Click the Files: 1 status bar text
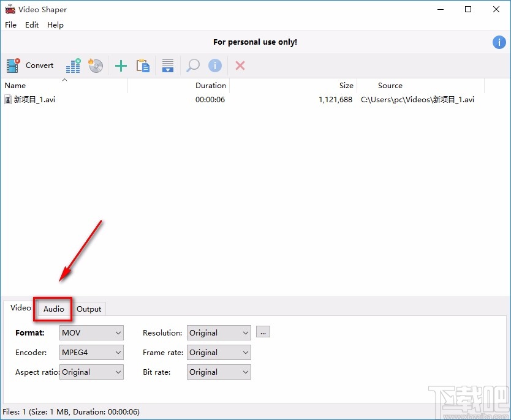The image size is (511, 420). point(71,411)
